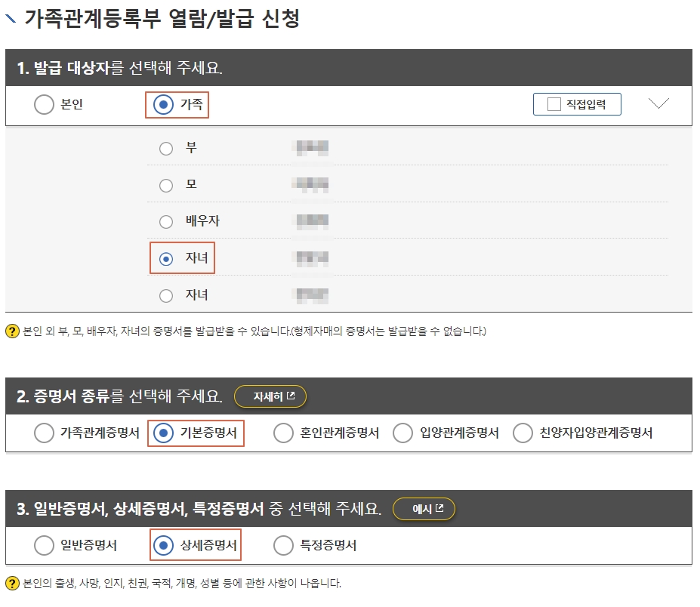Image resolution: width=700 pixels, height=607 pixels.
Task: Collapse the family member list with the chevron
Action: tap(658, 104)
